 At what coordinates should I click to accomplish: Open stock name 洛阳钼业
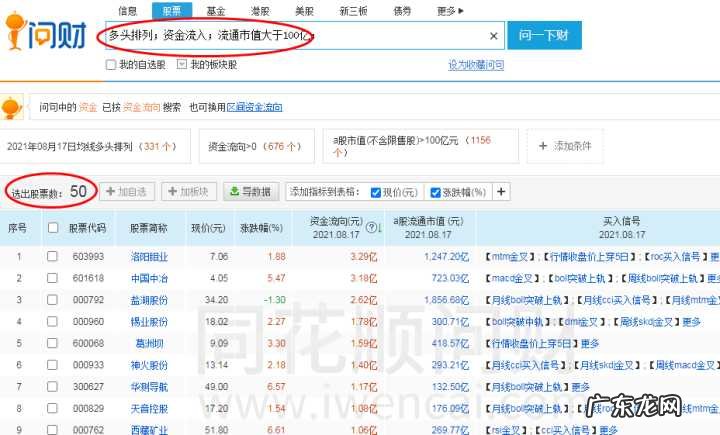tap(149, 256)
